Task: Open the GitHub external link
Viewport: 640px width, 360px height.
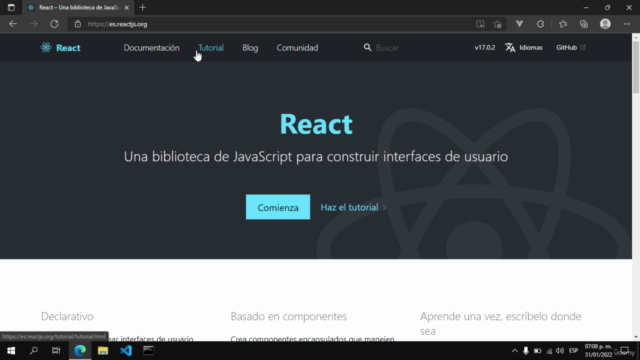Action: pos(571,47)
